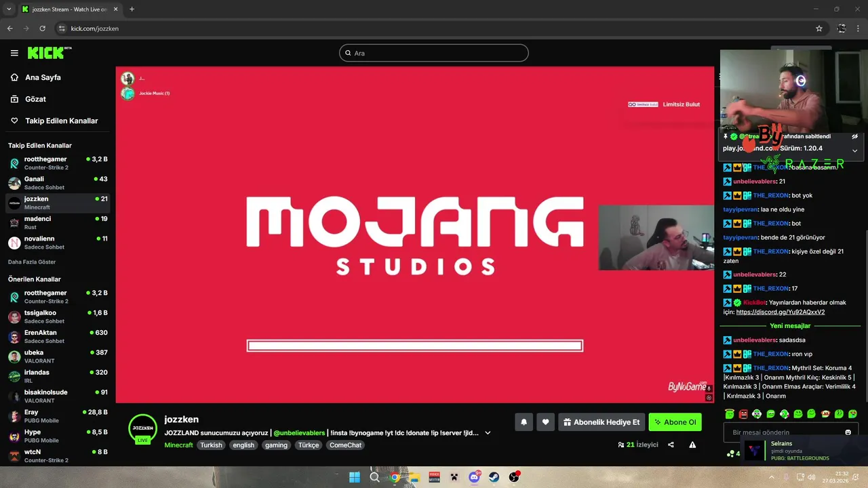
Task: Open irlandas IRL channel
Action: [x=58, y=376]
